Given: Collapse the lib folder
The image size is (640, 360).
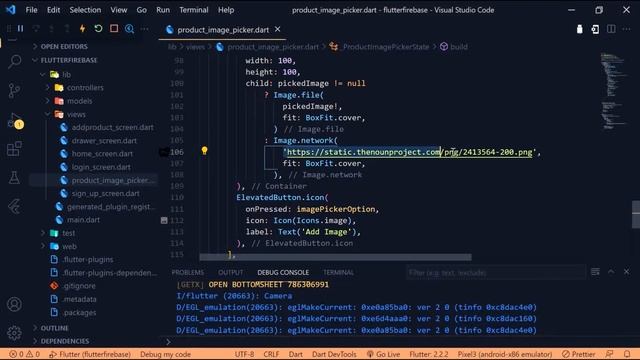Looking at the screenshot, I should pyautogui.click(x=66, y=74).
